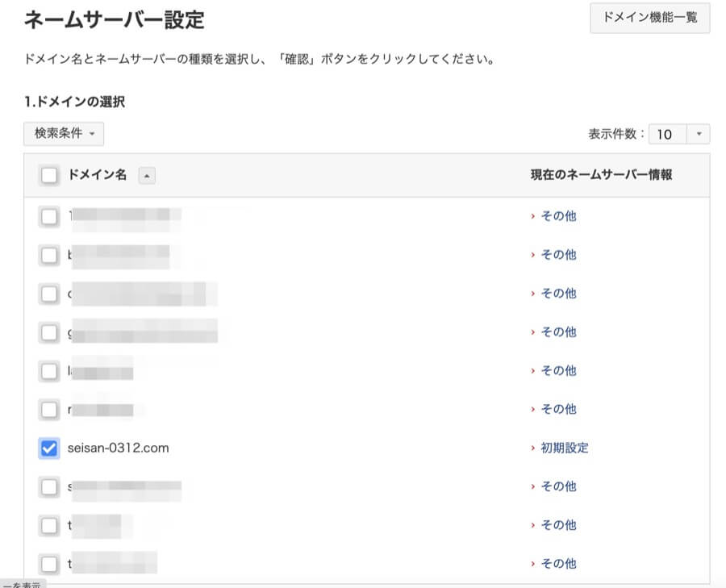This screenshot has width=726, height=588.
Task: Click the その他 arrow icon in the last domain row
Action: coord(533,564)
